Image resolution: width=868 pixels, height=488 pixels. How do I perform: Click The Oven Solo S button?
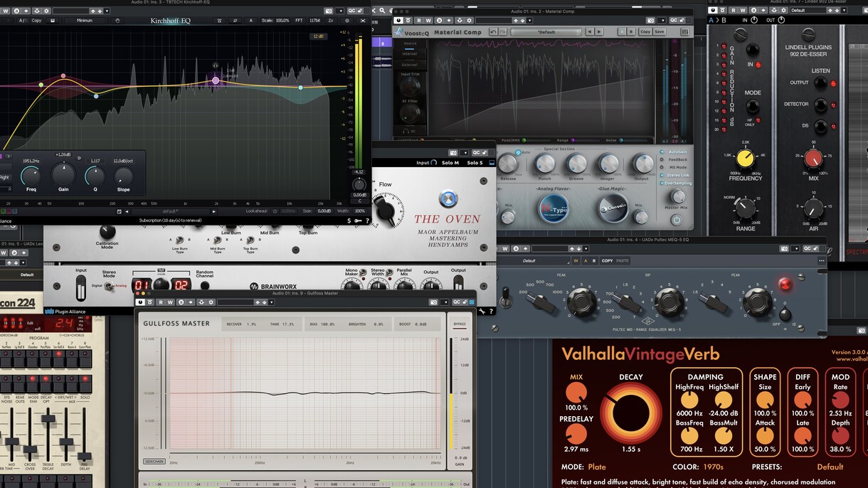475,163
